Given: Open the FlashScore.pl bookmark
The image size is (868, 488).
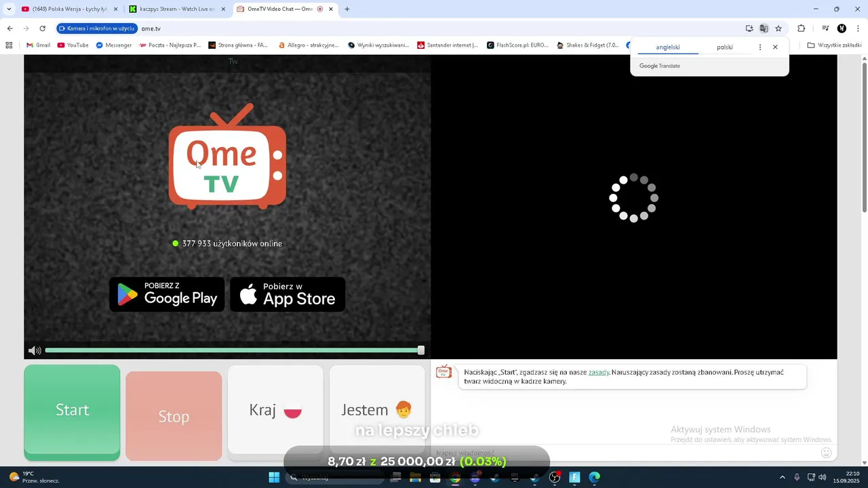Looking at the screenshot, I should click(x=518, y=45).
